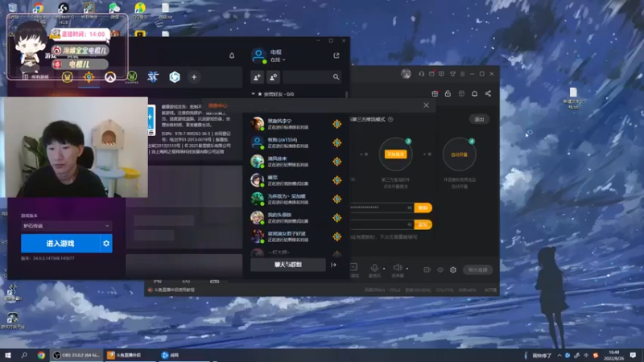Image resolution: width=644 pixels, height=362 pixels.
Task: Collapse the favorite friends group
Action: 253,94
